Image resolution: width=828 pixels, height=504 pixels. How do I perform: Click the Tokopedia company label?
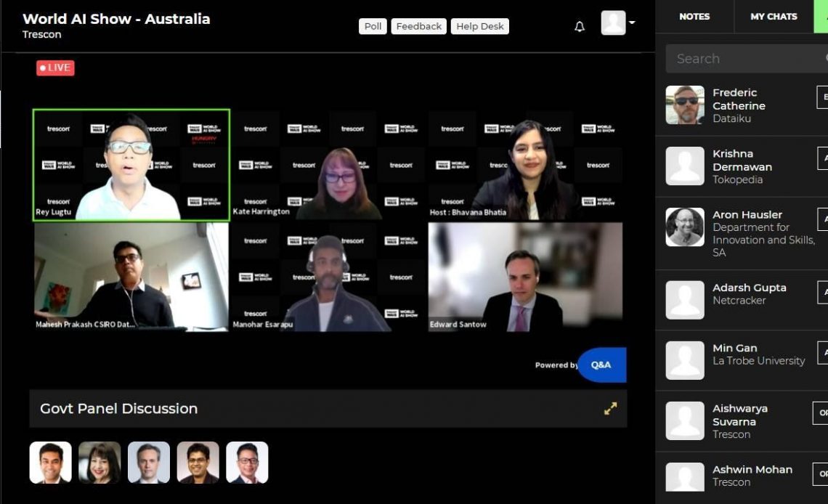(x=737, y=180)
